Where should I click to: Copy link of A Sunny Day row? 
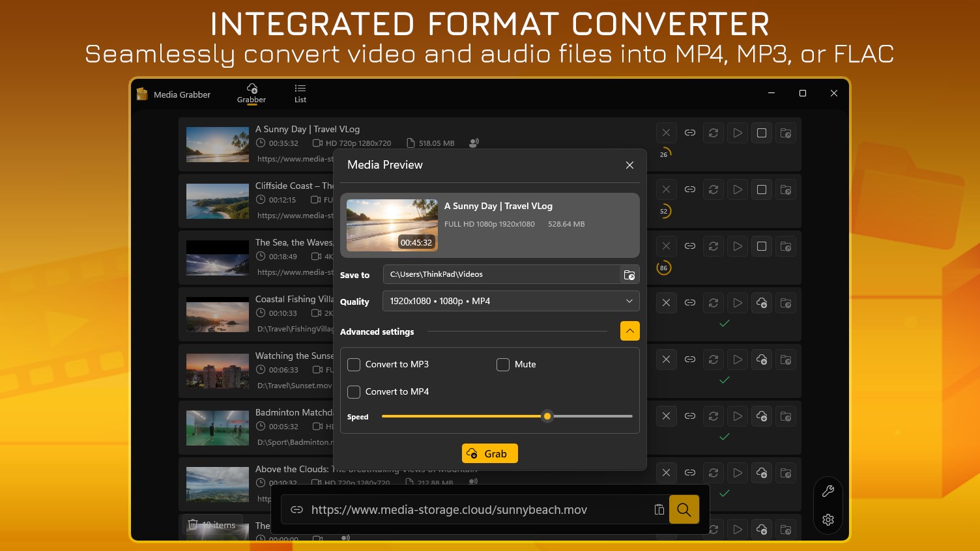690,133
